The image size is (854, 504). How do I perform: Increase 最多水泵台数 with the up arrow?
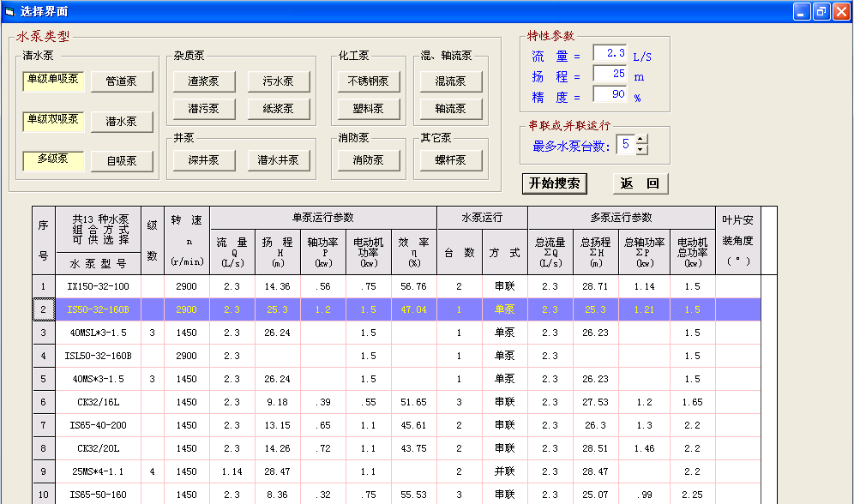pos(641,140)
